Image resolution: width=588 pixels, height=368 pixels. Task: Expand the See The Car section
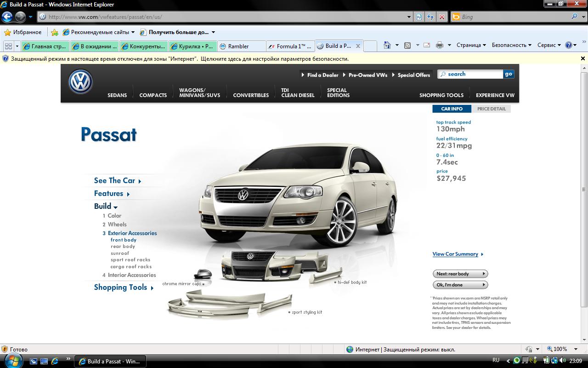117,181
